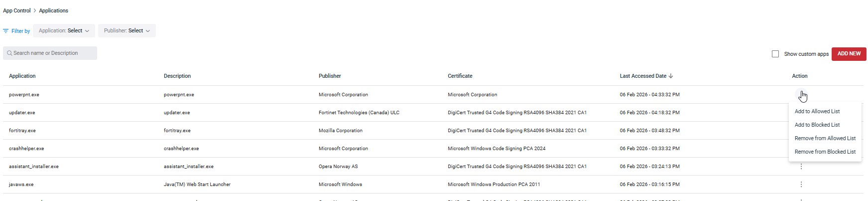Click the Filter by icon
Screen dimensions: 868x201
[x=6, y=31]
